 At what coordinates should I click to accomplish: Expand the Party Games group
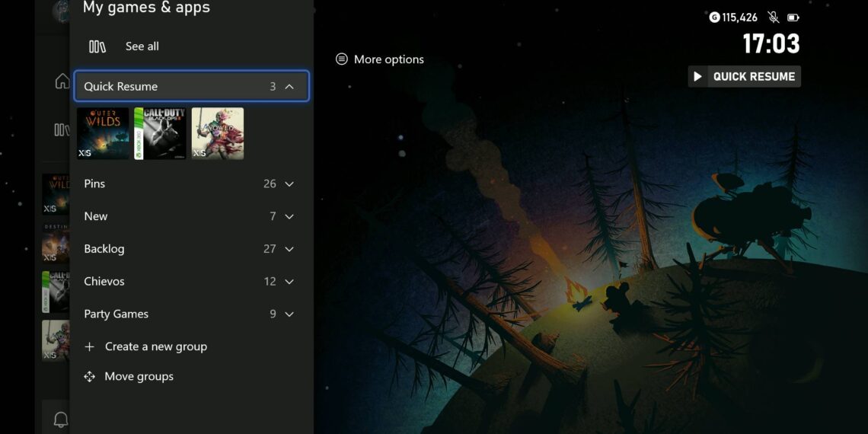(x=289, y=314)
